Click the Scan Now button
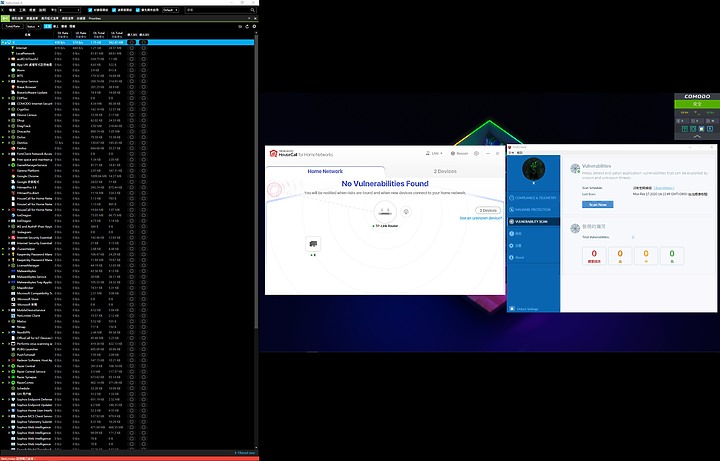The image size is (720, 461). (597, 204)
